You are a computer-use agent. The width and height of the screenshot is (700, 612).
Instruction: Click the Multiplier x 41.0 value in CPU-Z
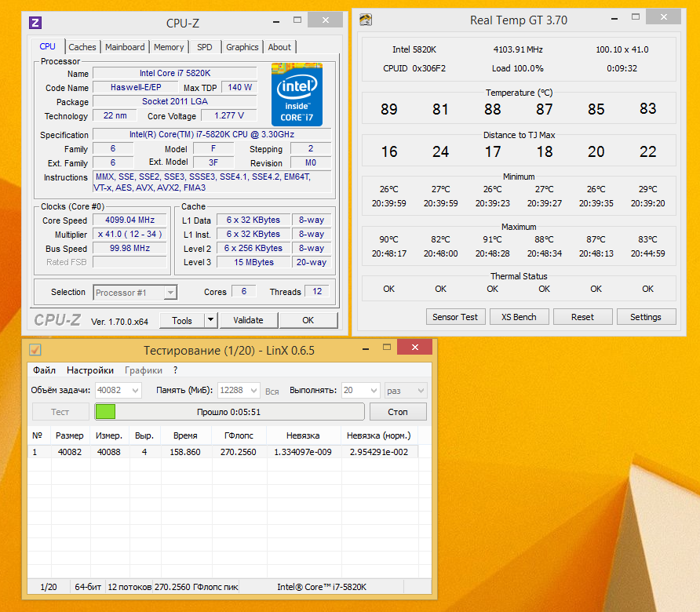(129, 234)
